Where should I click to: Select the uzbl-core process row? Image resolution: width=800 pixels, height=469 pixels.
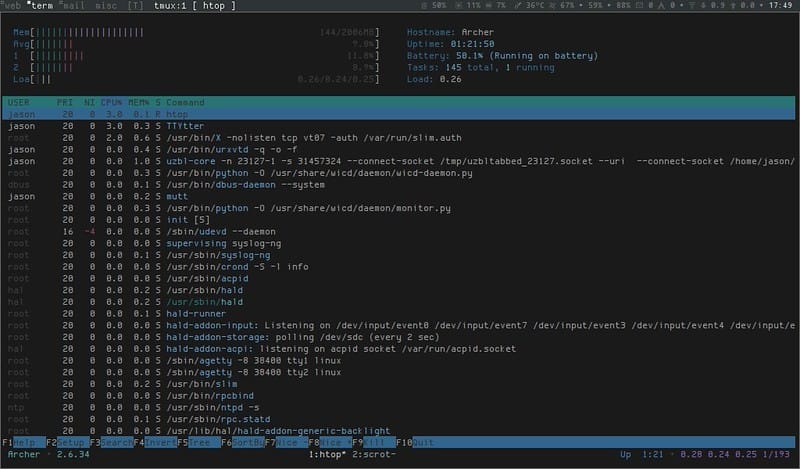pyautogui.click(x=398, y=161)
